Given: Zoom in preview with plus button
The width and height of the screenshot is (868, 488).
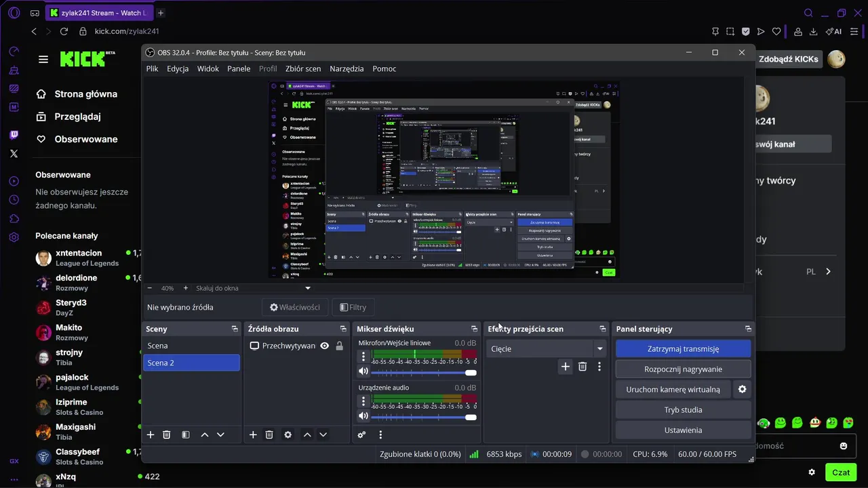Looking at the screenshot, I should coord(186,288).
